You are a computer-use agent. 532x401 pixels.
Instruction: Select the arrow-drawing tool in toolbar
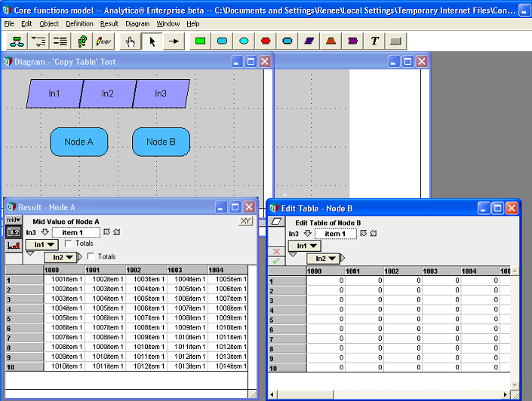click(x=174, y=41)
